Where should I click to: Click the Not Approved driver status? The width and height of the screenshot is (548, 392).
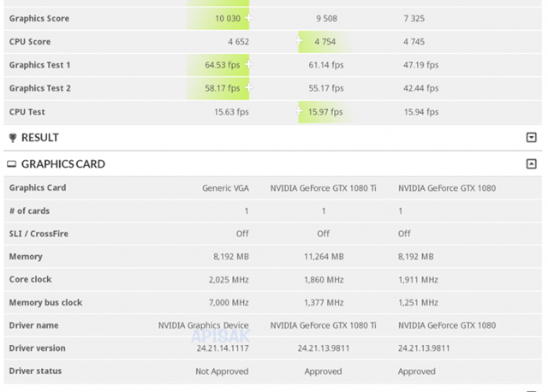222,371
